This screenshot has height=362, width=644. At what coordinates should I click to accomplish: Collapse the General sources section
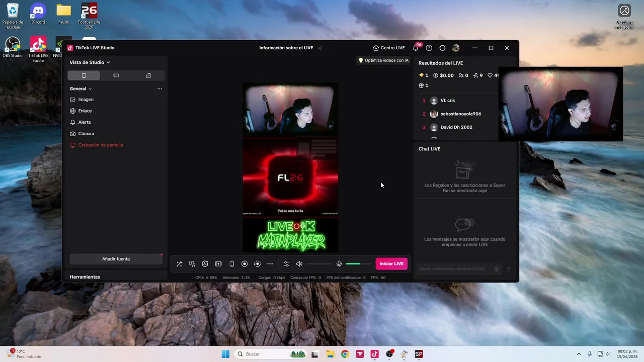pyautogui.click(x=81, y=88)
